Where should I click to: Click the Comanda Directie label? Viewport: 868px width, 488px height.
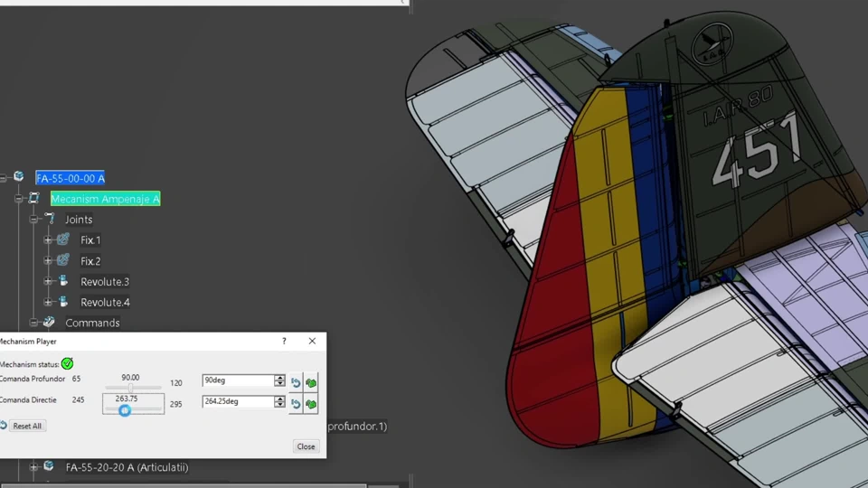28,400
